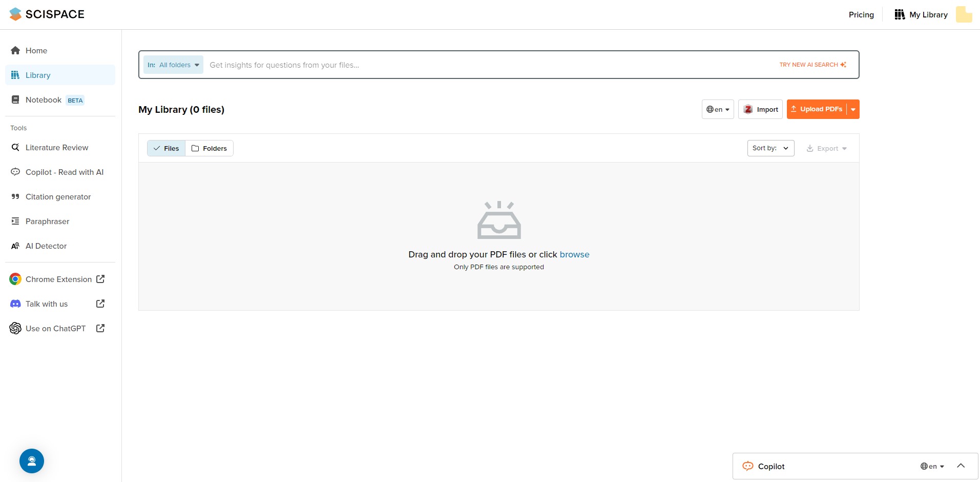Open the support chat bubble icon

click(32, 461)
